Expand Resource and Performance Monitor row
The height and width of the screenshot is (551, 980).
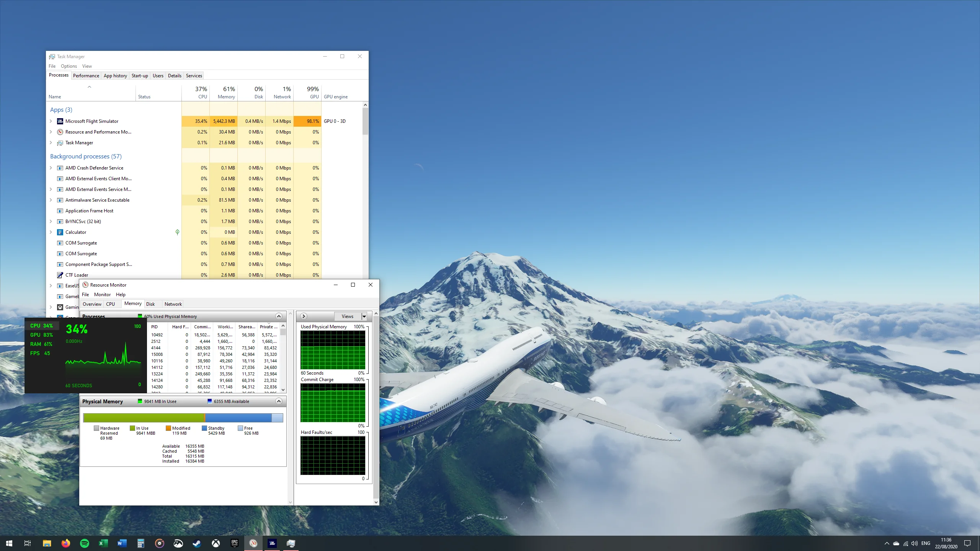[x=51, y=132]
